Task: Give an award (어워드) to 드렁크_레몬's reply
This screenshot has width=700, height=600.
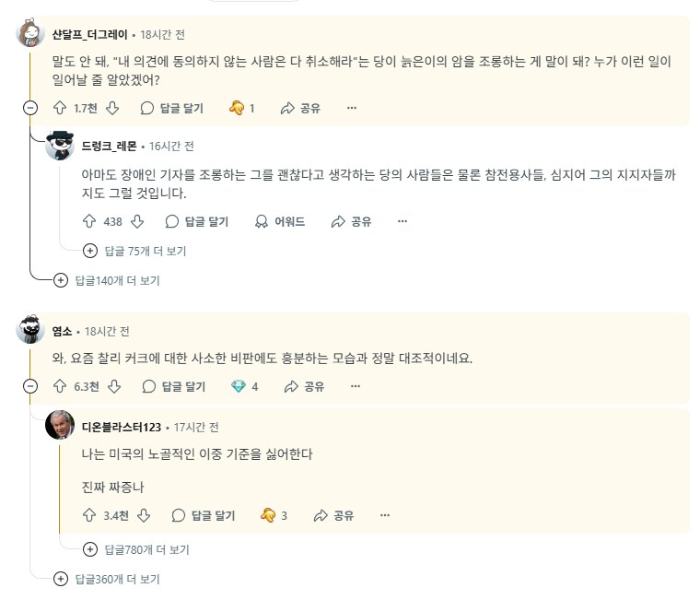Action: tap(280, 221)
